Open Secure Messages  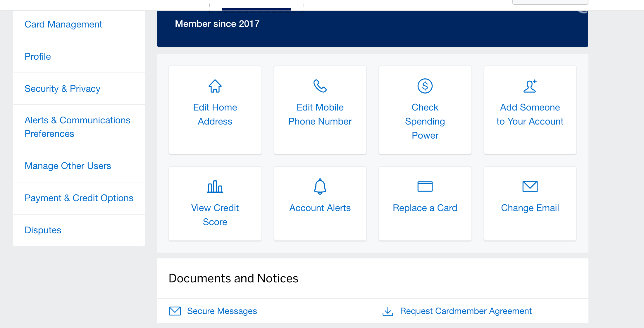(222, 311)
